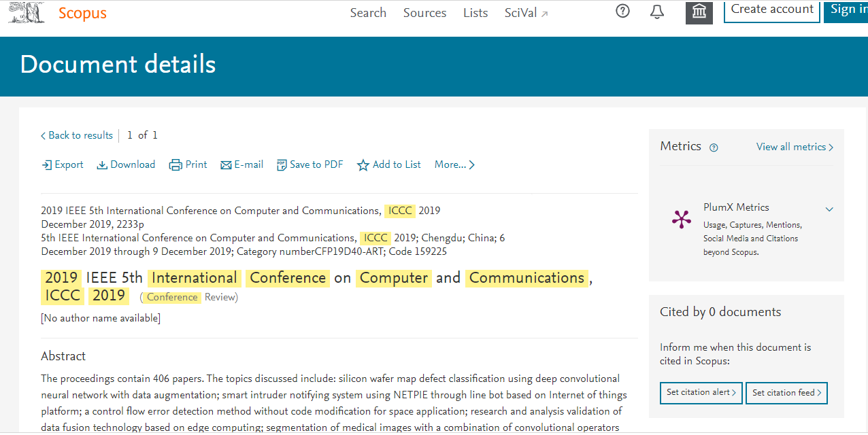Click the Export icon
The image size is (868, 435).
(x=46, y=165)
